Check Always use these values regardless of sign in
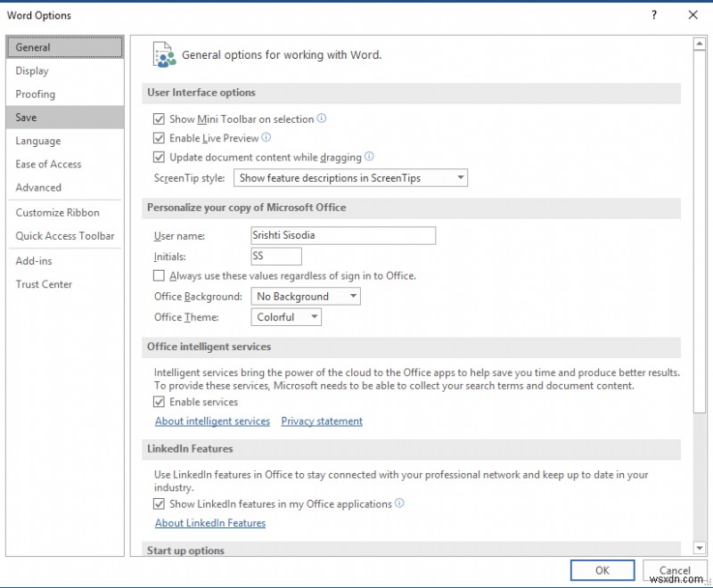The height and width of the screenshot is (588, 713). (x=159, y=275)
